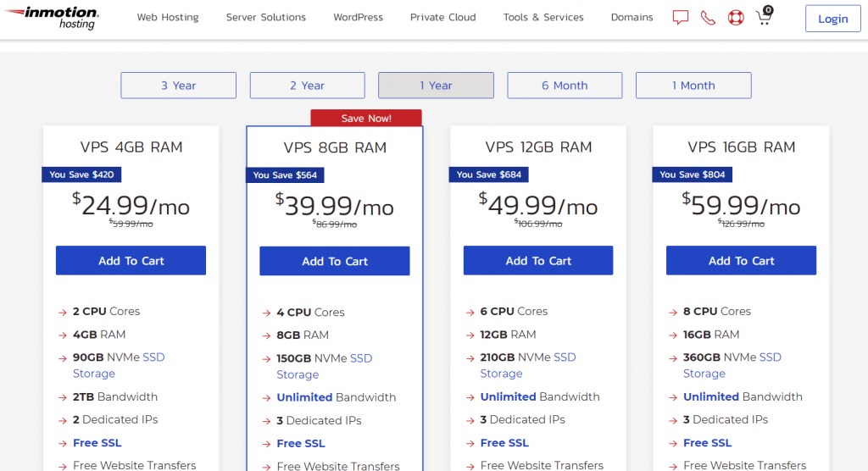This screenshot has height=471, width=868.
Task: Click the struck-through $126.99/mo price
Action: (x=741, y=224)
